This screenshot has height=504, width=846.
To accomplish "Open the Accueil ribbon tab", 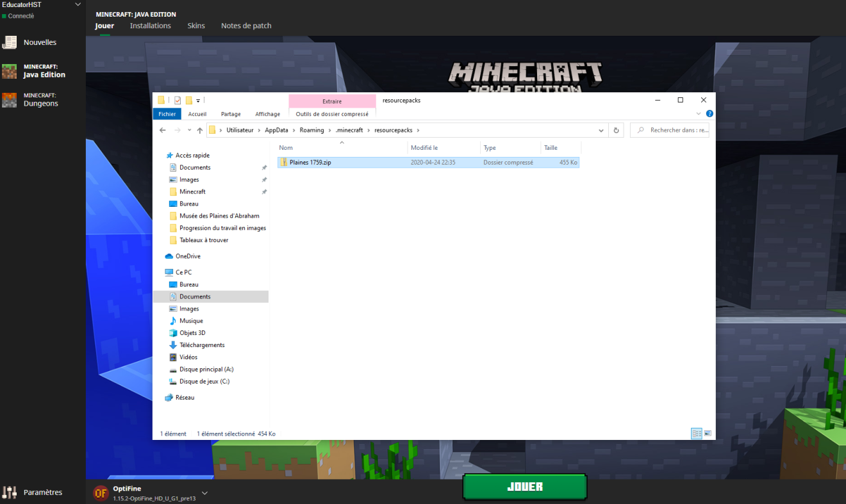I will click(x=197, y=114).
